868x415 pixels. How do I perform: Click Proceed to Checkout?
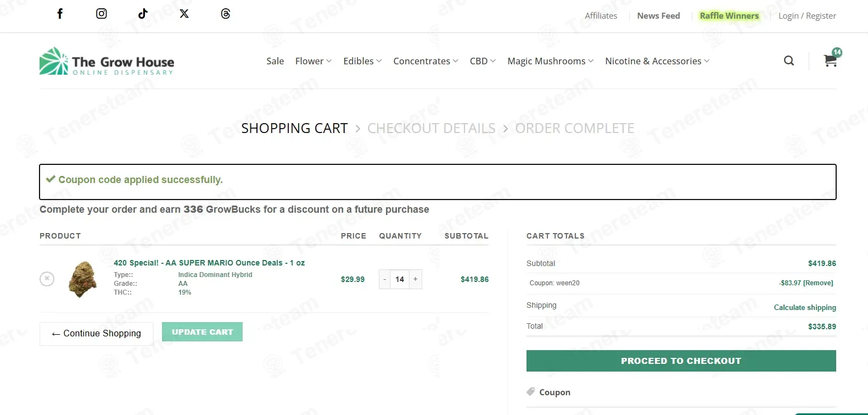coord(681,361)
